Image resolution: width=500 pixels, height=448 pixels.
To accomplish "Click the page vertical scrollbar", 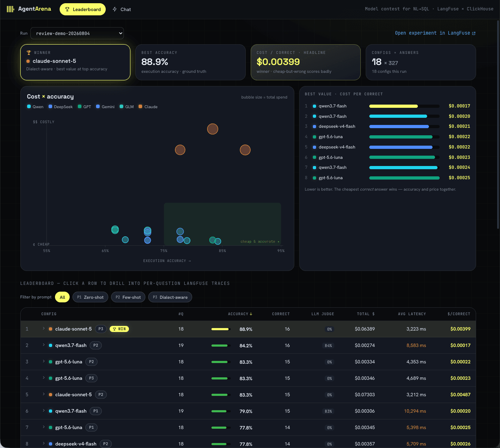I will pos(498,124).
